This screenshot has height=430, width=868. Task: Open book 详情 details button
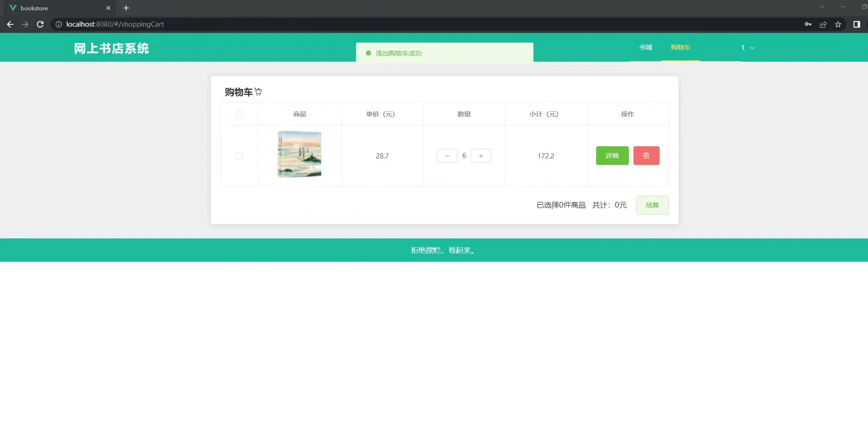click(612, 156)
